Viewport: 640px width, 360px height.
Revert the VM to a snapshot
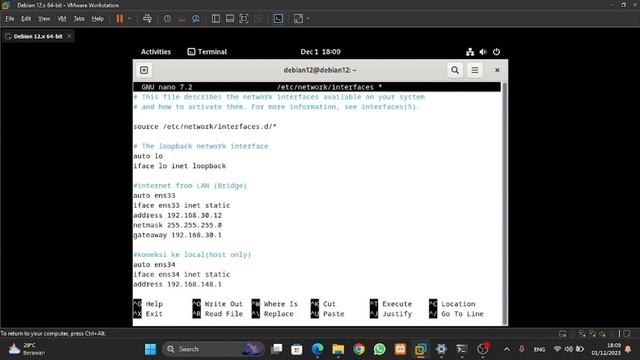click(182, 18)
